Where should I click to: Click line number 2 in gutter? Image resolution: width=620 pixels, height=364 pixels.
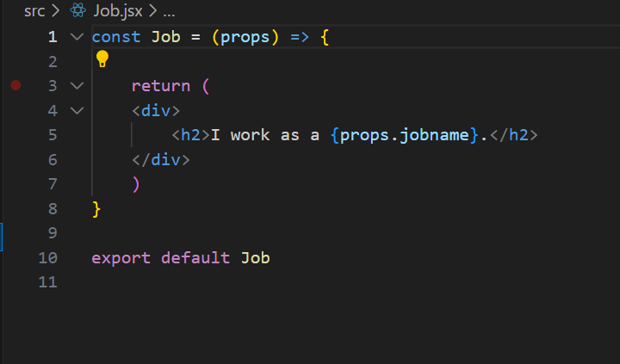point(53,61)
